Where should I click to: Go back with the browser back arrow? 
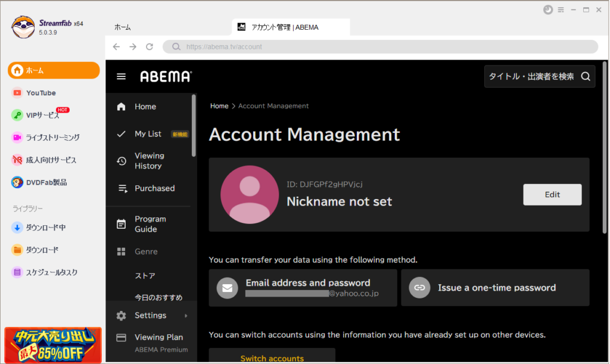point(116,46)
